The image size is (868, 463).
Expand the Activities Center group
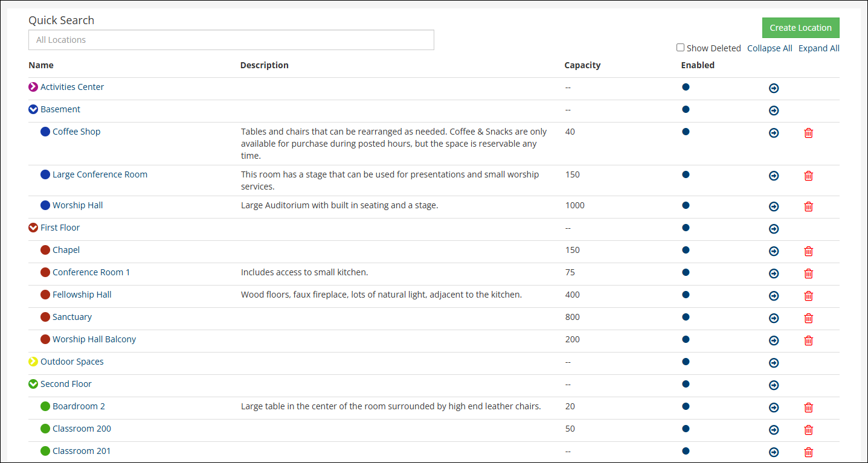33,87
